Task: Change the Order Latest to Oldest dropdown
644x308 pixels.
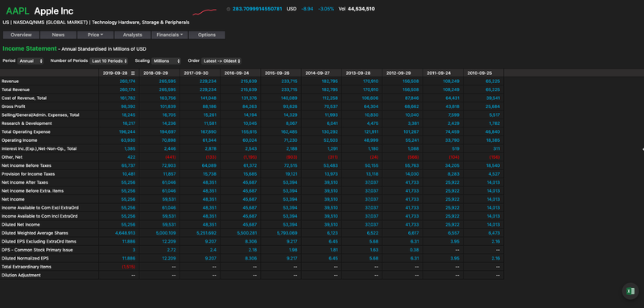Action: [221, 60]
